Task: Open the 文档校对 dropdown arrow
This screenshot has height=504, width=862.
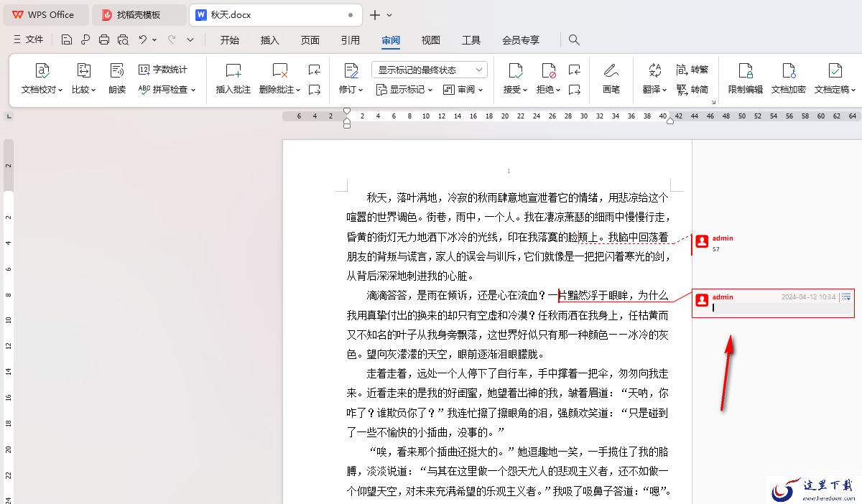Action: (60, 90)
